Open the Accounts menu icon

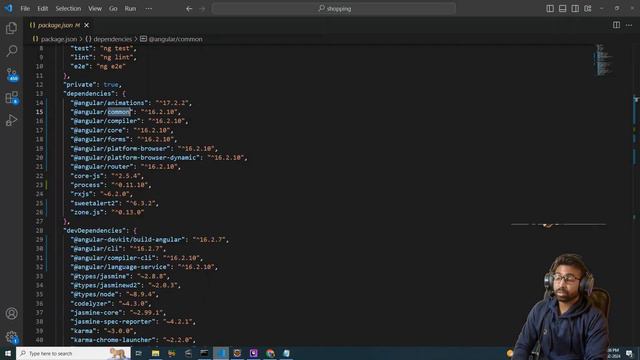[x=11, y=313]
